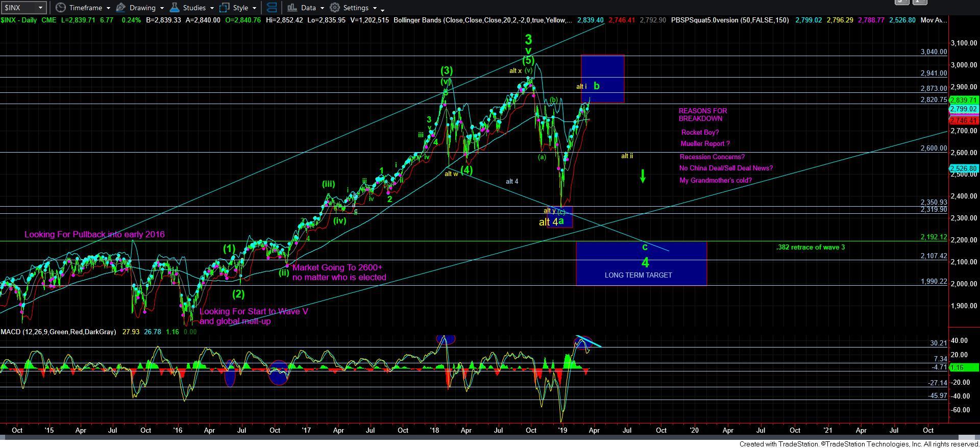Click the 3,040.00 price level label
The width and height of the screenshot is (980, 448).
pyautogui.click(x=934, y=52)
